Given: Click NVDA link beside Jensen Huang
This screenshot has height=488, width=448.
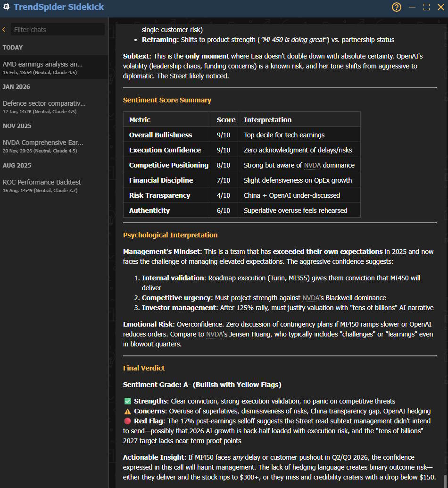Looking at the screenshot, I should click(x=214, y=335).
